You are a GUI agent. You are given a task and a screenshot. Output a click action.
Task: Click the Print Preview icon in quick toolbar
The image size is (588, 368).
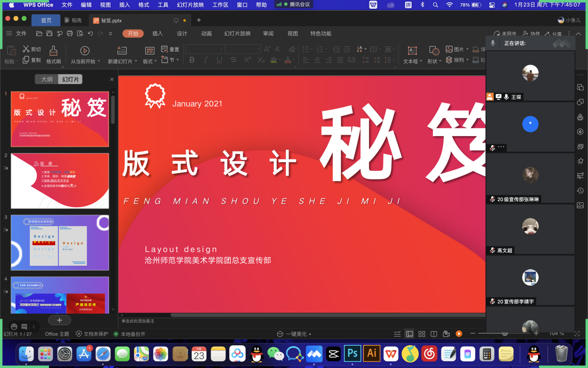pos(80,33)
